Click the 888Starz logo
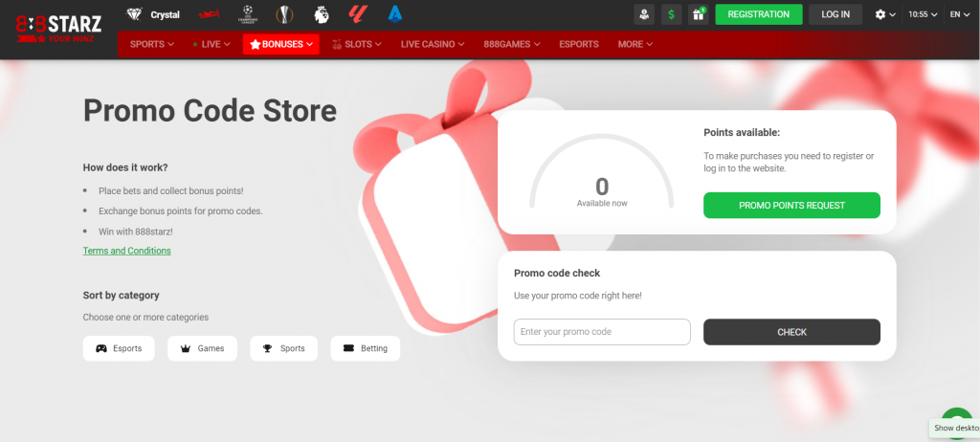This screenshot has height=442, width=980. (58, 29)
